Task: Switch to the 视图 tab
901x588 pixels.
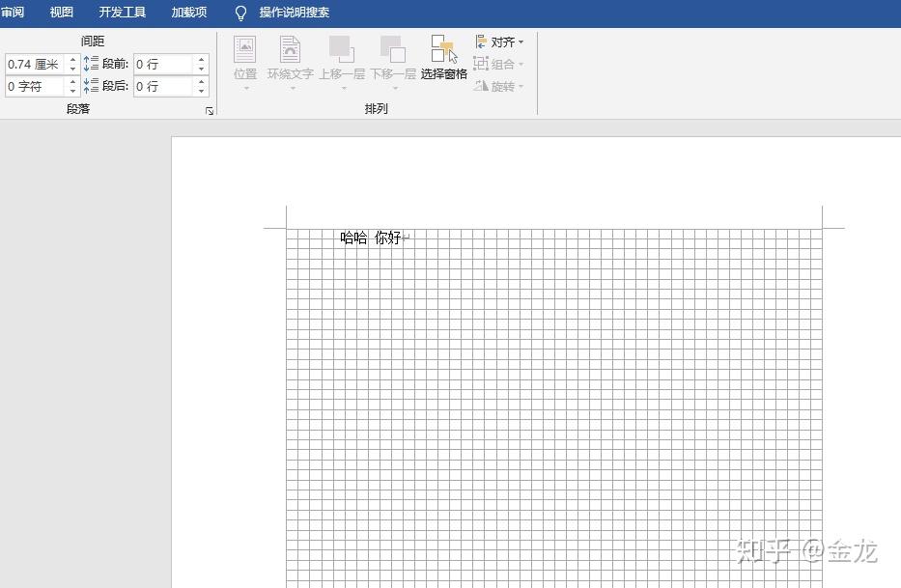Action: [x=62, y=13]
